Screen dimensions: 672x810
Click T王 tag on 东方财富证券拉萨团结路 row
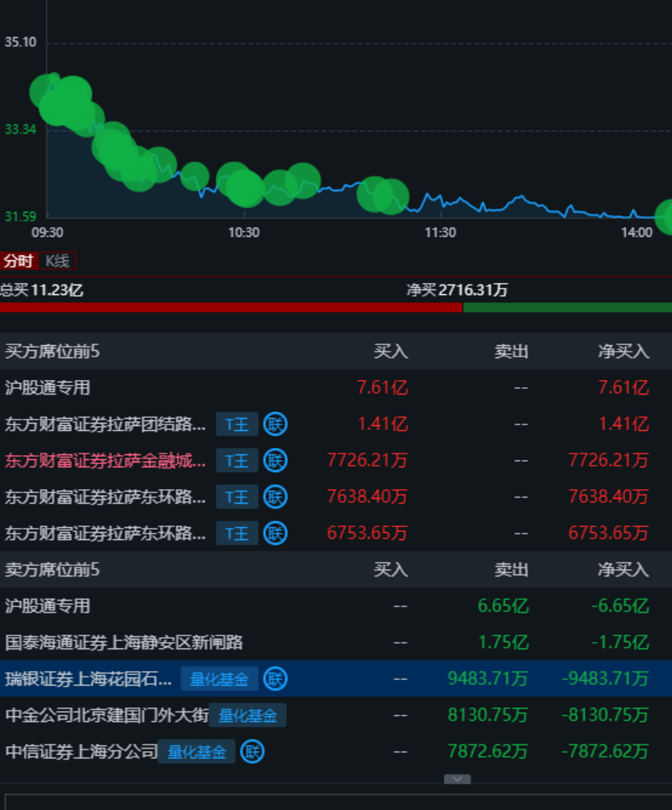pyautogui.click(x=237, y=424)
